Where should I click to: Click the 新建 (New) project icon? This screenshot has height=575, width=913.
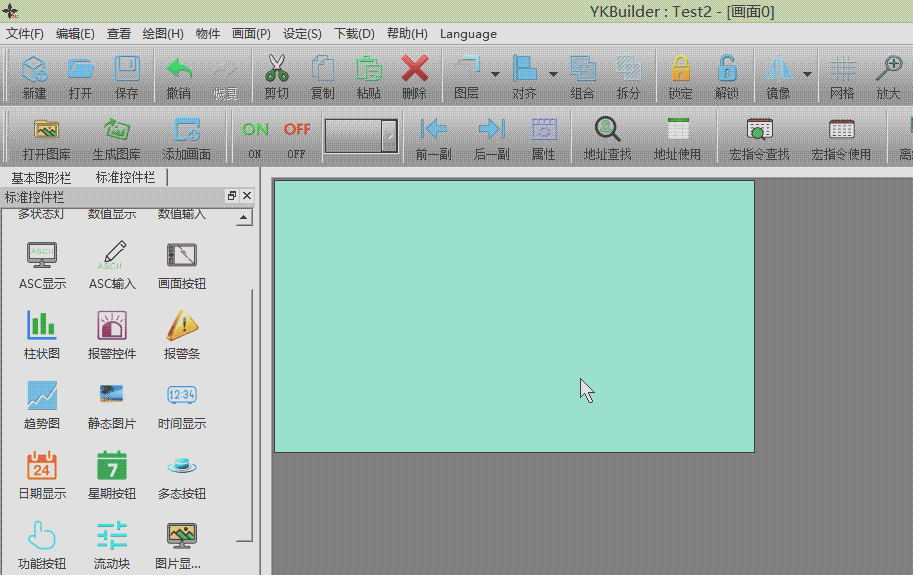(34, 70)
